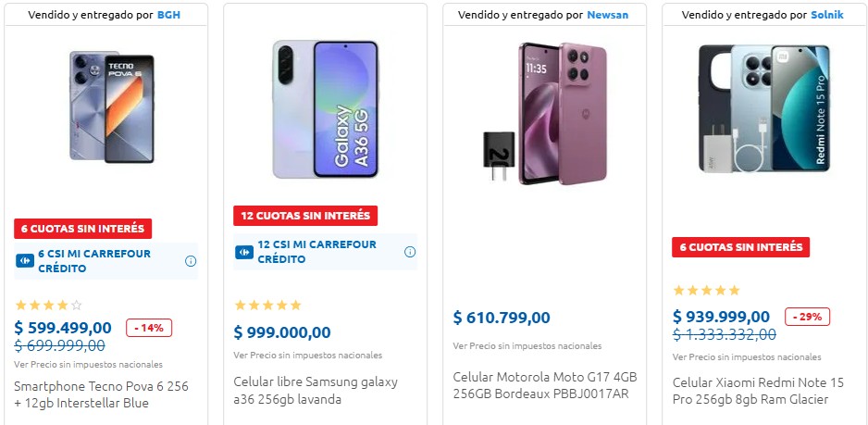Screen dimensions: 868x425
Task: Click star rating of Tecno Pova 6
Action: coord(49,305)
